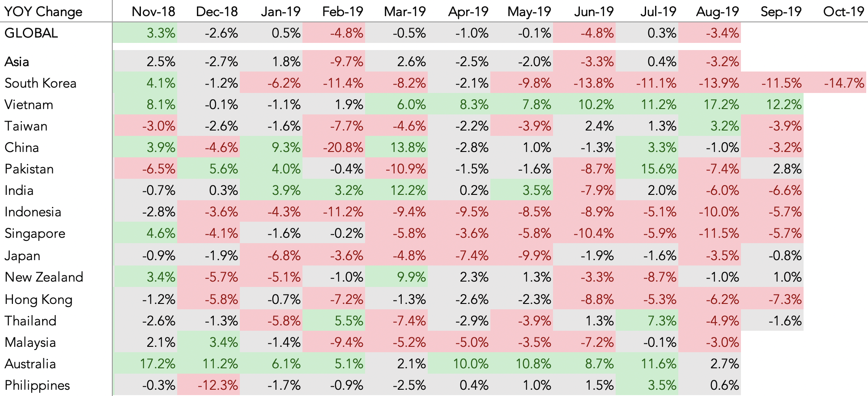
Task: Click the YOY Change header cell
Action: coord(43,11)
